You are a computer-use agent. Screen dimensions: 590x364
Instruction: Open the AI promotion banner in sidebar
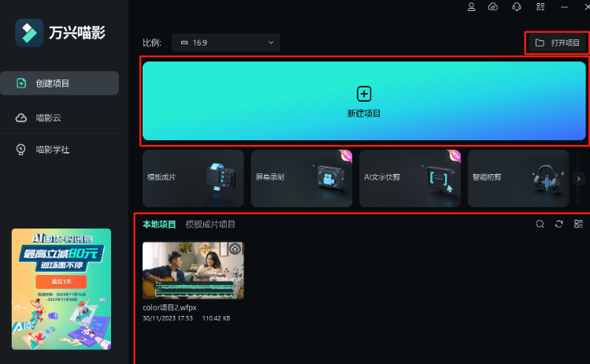tap(61, 289)
